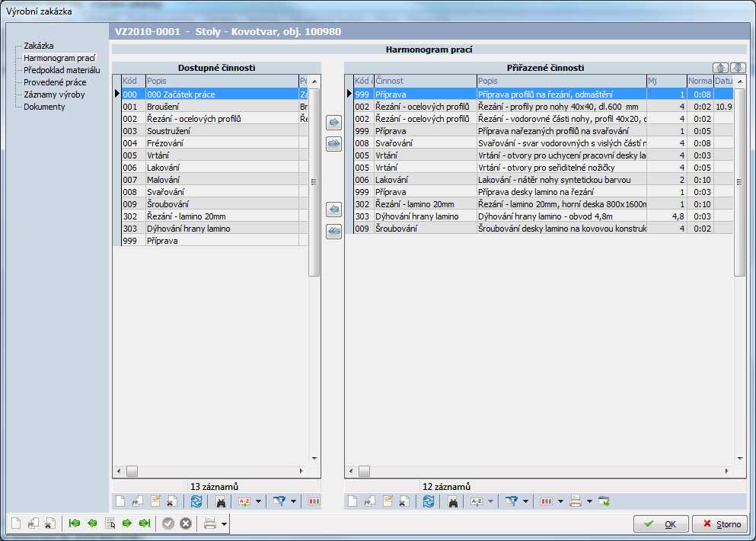Expand sort dropdown in Dostupné činnosti toolbar
The height and width of the screenshot is (541, 756).
coord(258,502)
